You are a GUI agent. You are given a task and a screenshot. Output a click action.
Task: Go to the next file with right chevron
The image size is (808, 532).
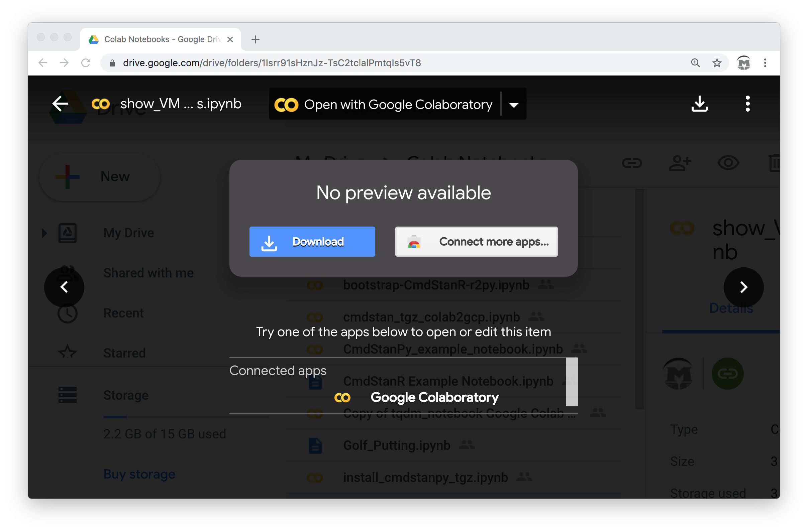coord(743,287)
